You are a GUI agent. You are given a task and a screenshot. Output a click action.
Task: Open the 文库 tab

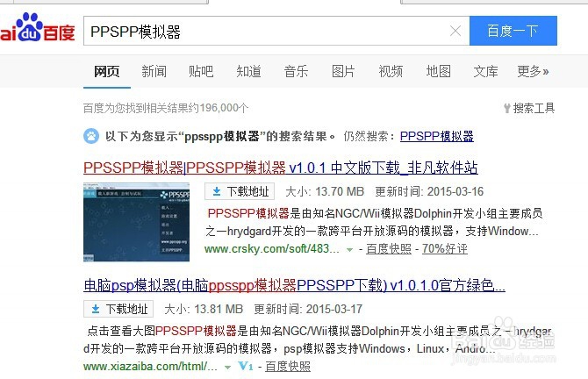[x=485, y=71]
